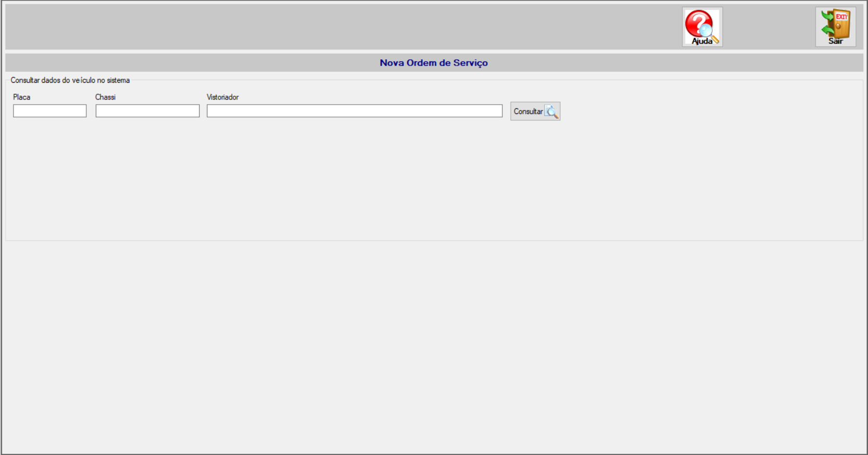Focus the Vistoriador input field
Screen dimensions: 868x455
pos(355,111)
